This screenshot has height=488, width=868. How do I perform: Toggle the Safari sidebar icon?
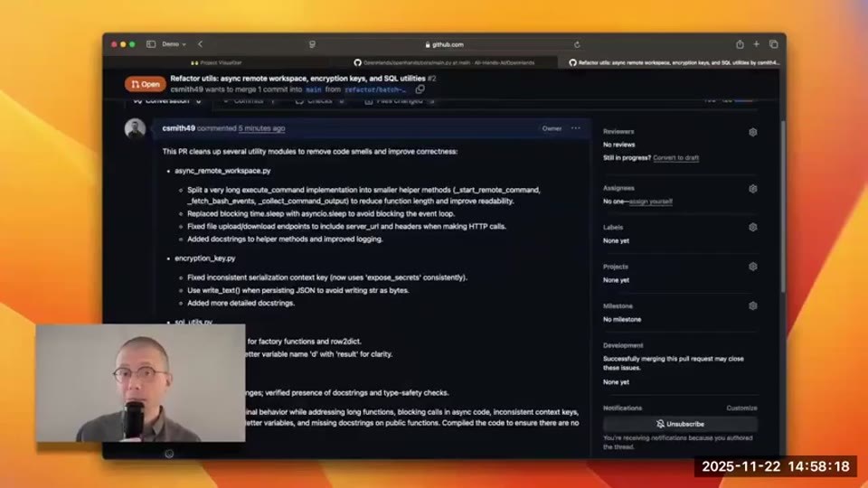click(151, 44)
